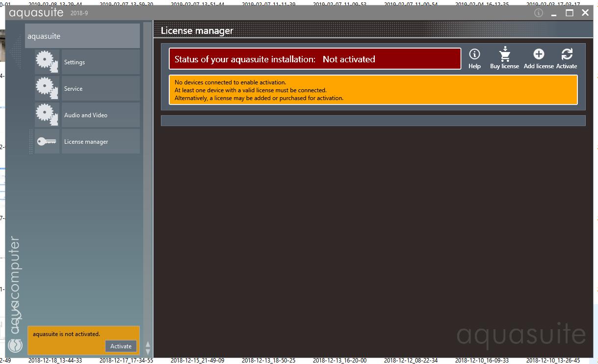
Task: Click the Audio and Video gear icon
Action: click(x=47, y=115)
